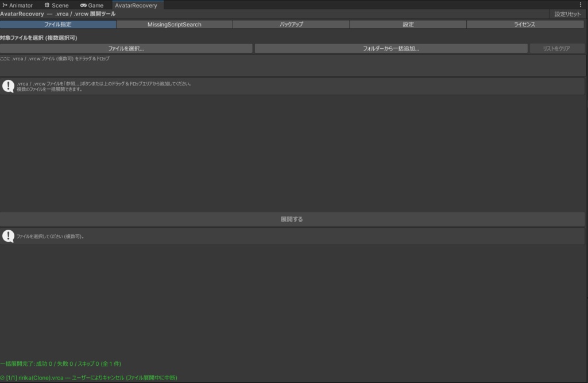Screen dimensions: 588x383
Task: Open the Game view tab
Action: click(92, 5)
